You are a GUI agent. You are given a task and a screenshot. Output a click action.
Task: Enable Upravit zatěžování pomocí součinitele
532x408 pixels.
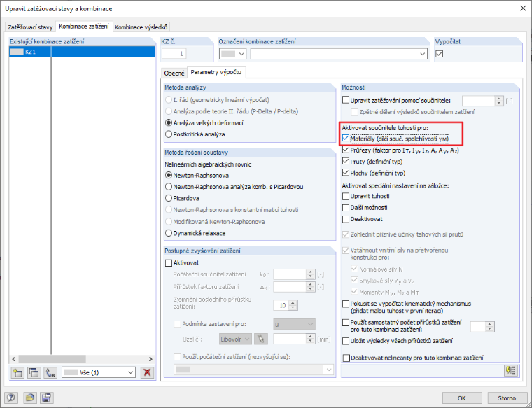tap(346, 100)
